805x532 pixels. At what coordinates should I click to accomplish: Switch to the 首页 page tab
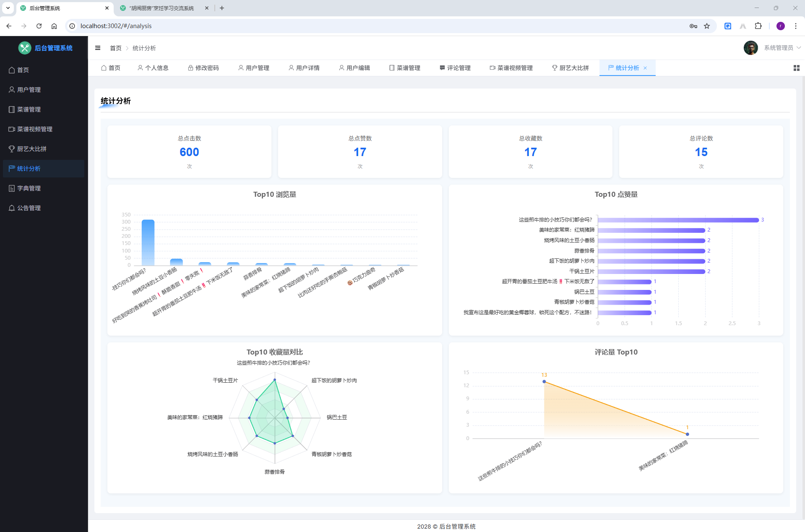click(111, 68)
